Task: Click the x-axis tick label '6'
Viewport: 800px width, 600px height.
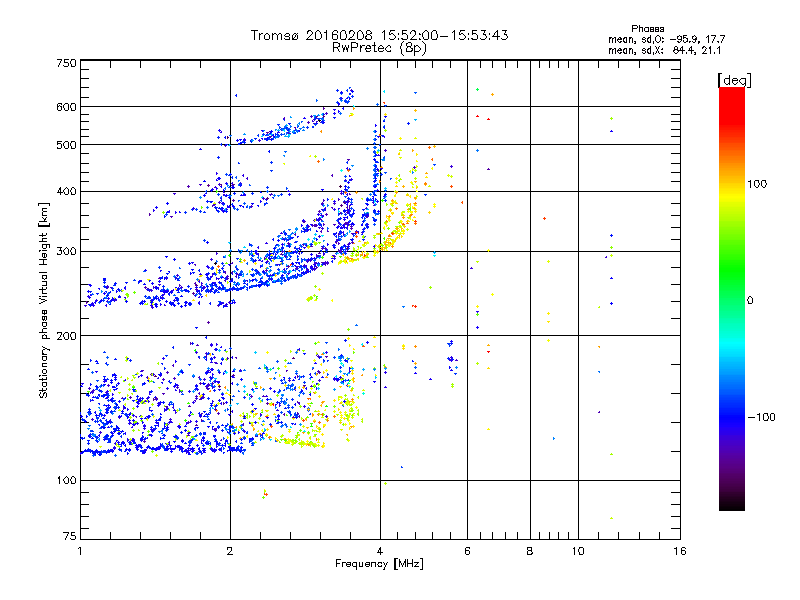Action: tap(467, 551)
